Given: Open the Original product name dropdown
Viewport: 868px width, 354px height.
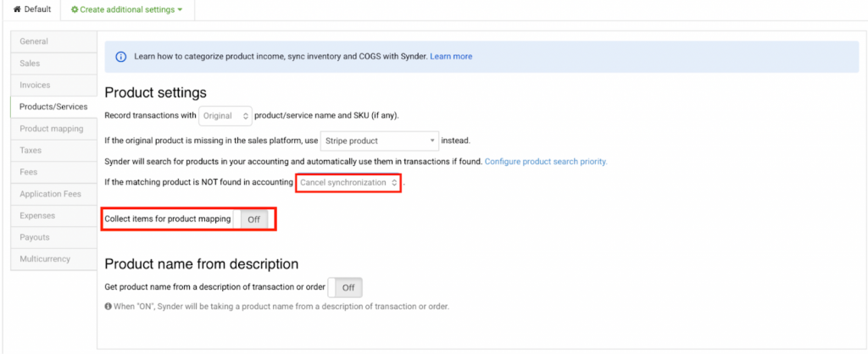Looking at the screenshot, I should [x=226, y=115].
